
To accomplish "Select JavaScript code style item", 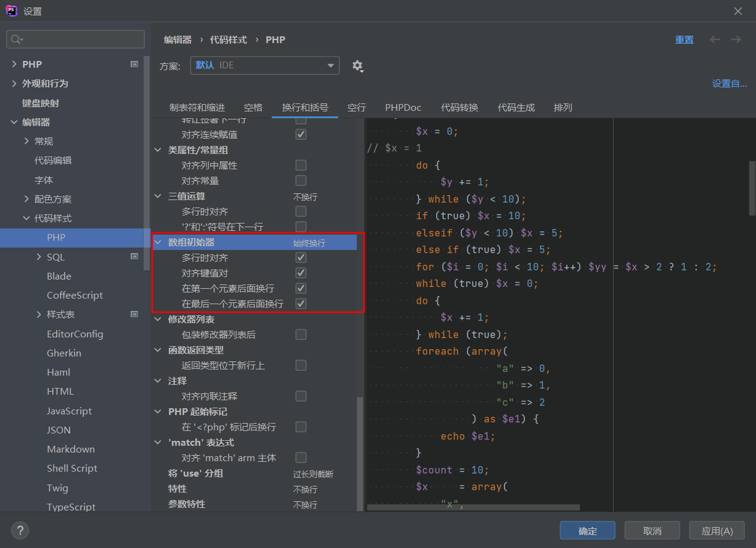I will tap(69, 411).
